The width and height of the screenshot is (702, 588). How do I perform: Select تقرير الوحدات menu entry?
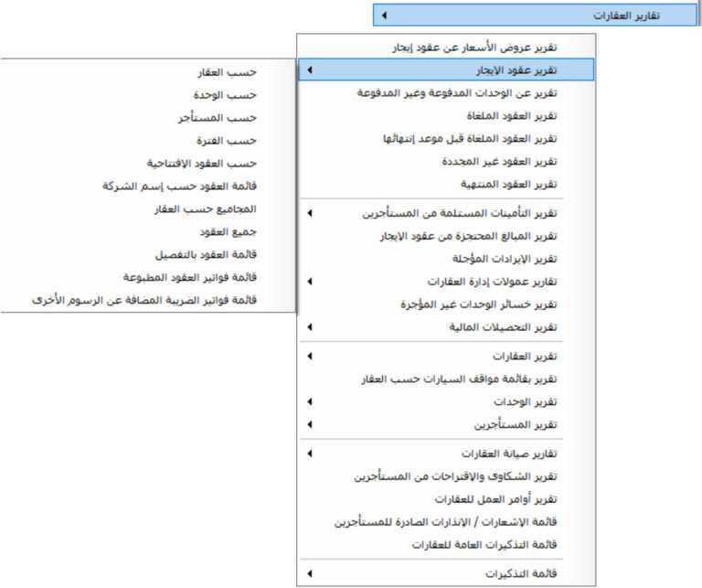pos(446,402)
